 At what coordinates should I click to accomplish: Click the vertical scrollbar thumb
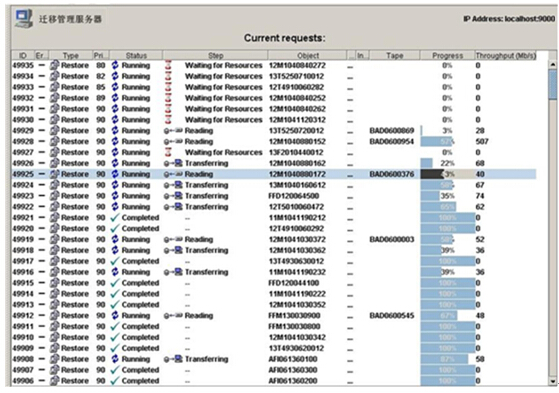pyautogui.click(x=553, y=84)
